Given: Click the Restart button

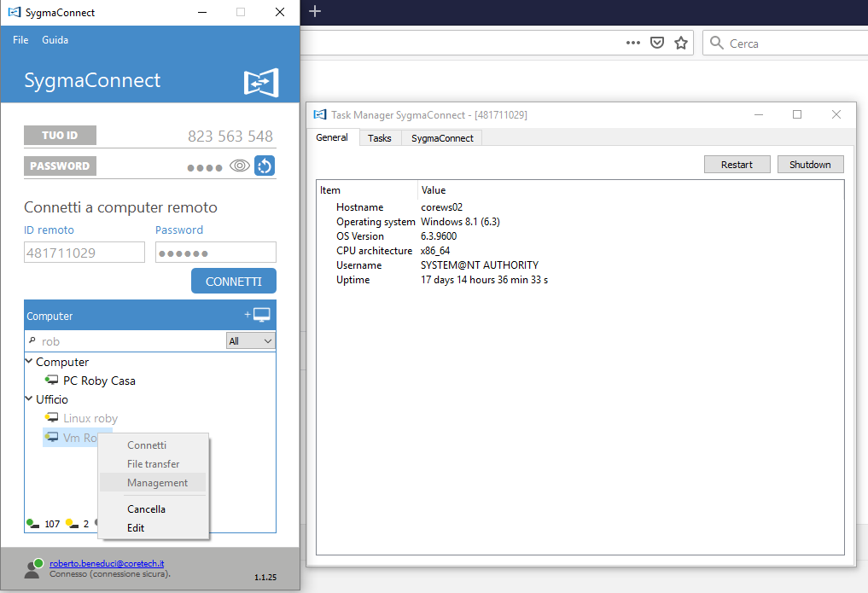Looking at the screenshot, I should (x=737, y=165).
